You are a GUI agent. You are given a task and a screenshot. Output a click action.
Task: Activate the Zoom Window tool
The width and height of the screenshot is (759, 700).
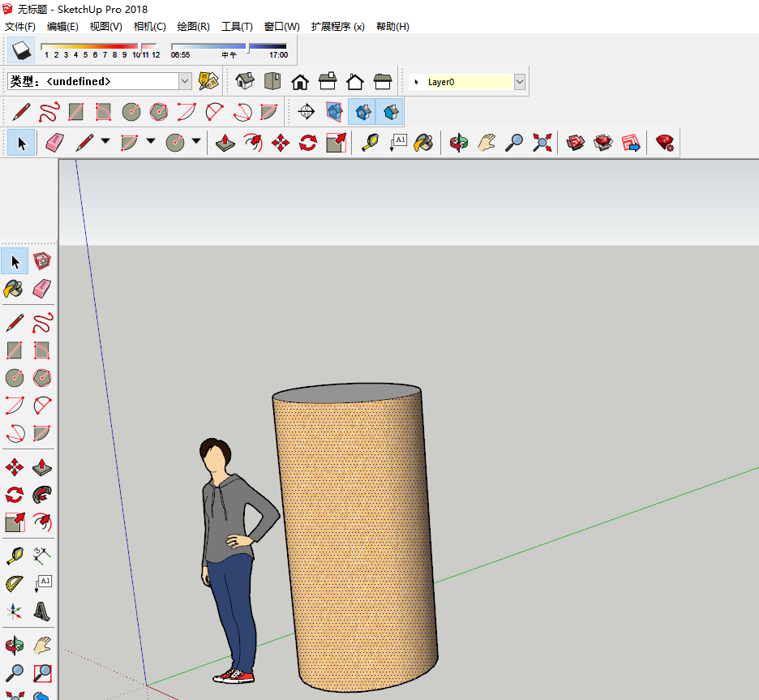[x=42, y=672]
